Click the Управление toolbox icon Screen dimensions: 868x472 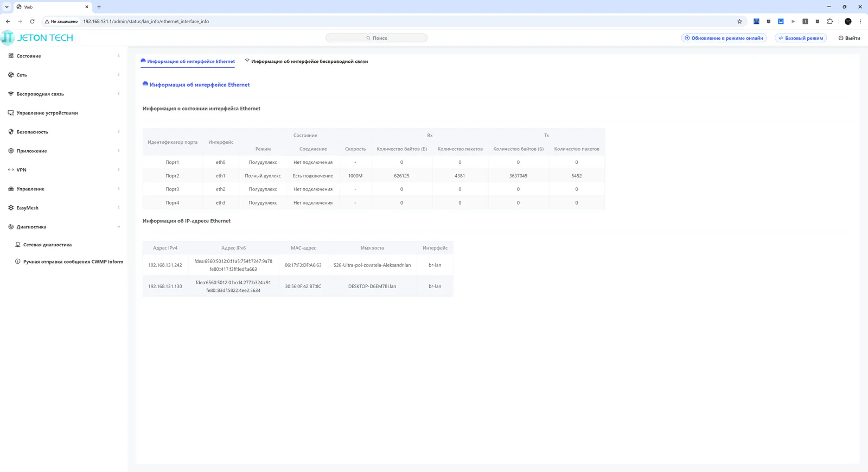point(11,189)
